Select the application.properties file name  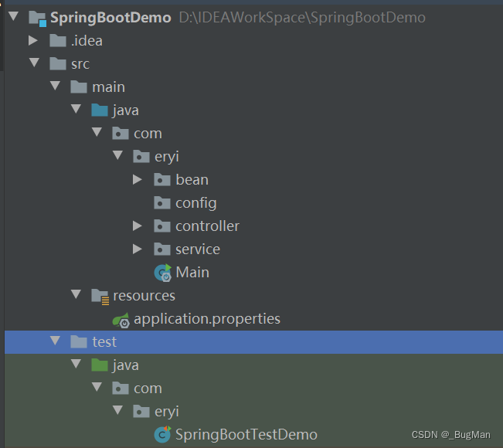point(207,320)
